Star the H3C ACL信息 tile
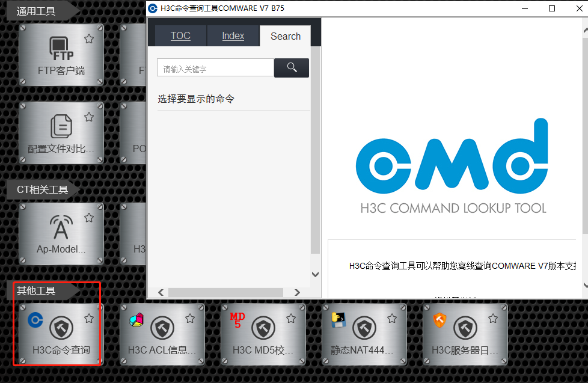This screenshot has width=588, height=383. 190,319
